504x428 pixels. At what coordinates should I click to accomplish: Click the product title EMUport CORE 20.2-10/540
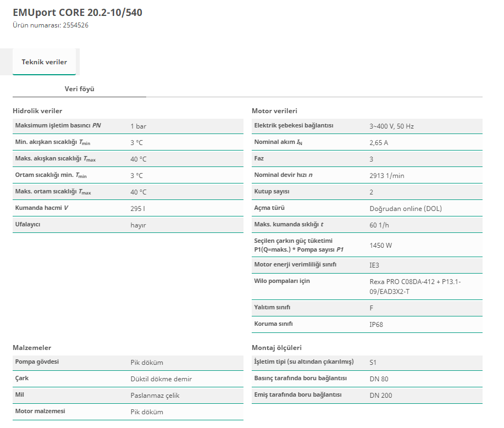click(x=77, y=13)
